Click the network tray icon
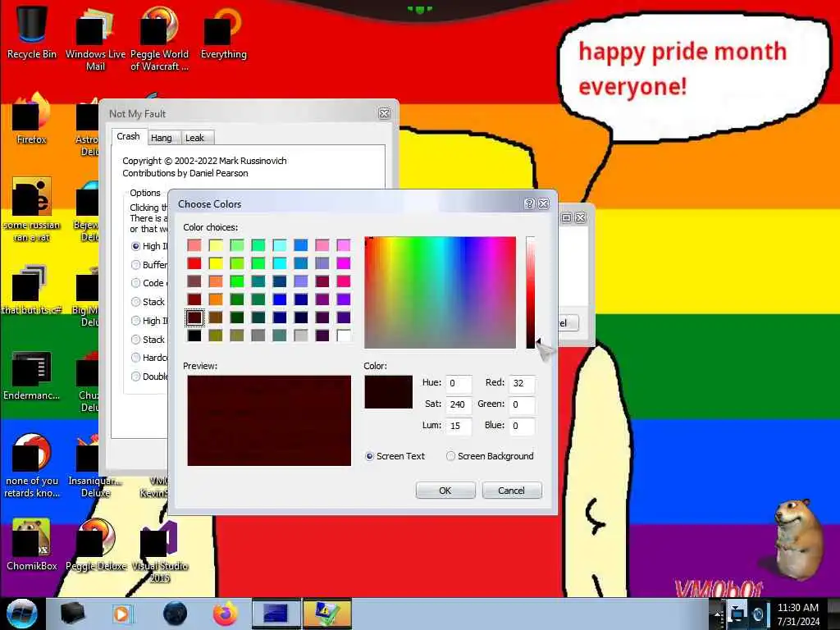This screenshot has width=840, height=630. tap(737, 614)
